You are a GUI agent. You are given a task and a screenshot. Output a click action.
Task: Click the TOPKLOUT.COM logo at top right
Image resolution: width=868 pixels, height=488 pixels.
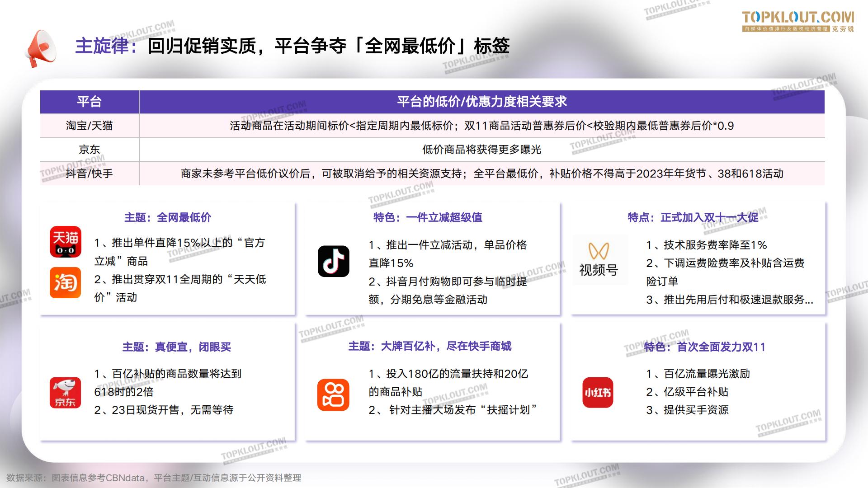[798, 21]
